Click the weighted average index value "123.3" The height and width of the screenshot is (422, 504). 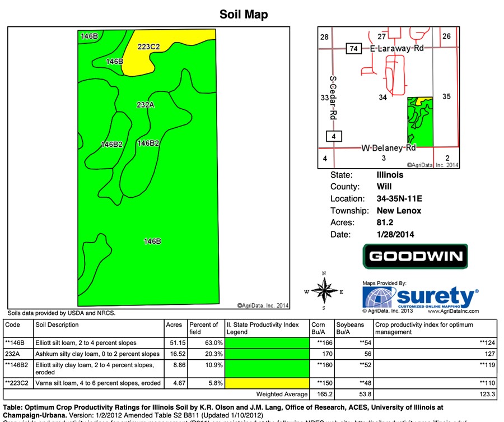point(487,394)
